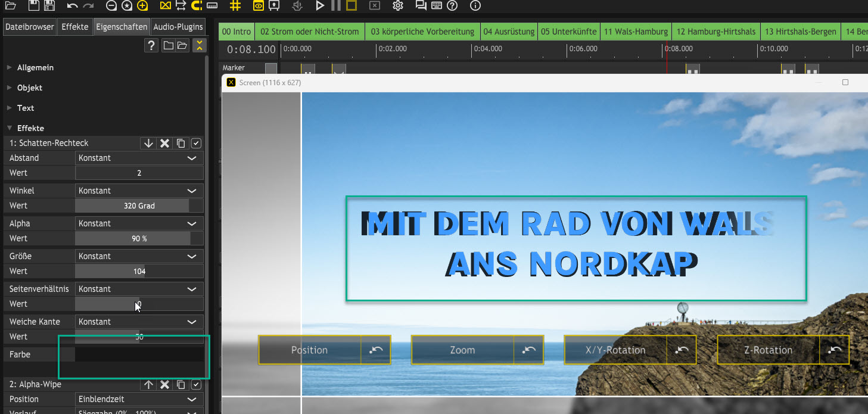Click the question mark help icon in the top toolbar
Image resolution: width=868 pixels, height=414 pixels.
click(452, 6)
